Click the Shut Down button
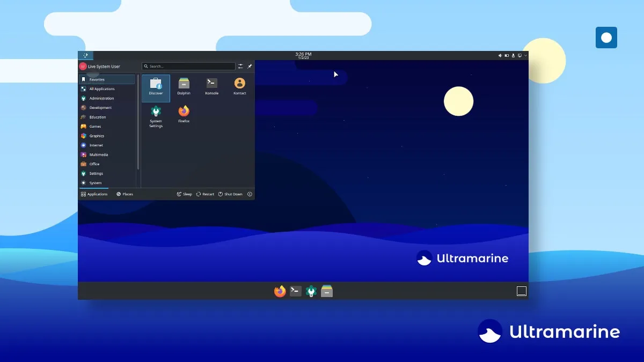 231,194
